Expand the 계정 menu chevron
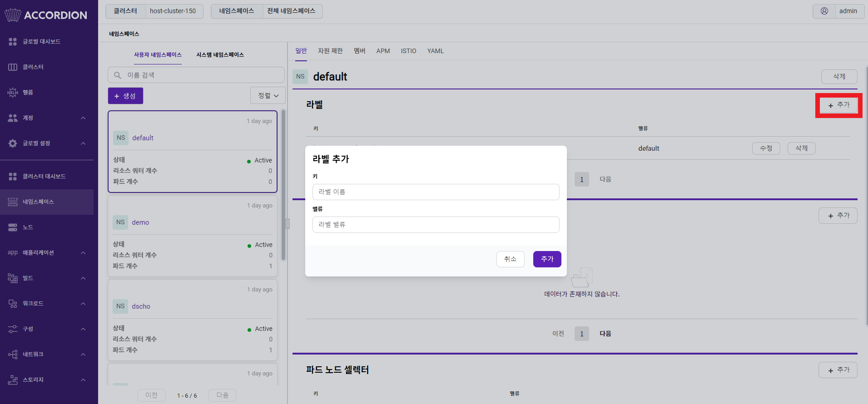 click(x=83, y=118)
